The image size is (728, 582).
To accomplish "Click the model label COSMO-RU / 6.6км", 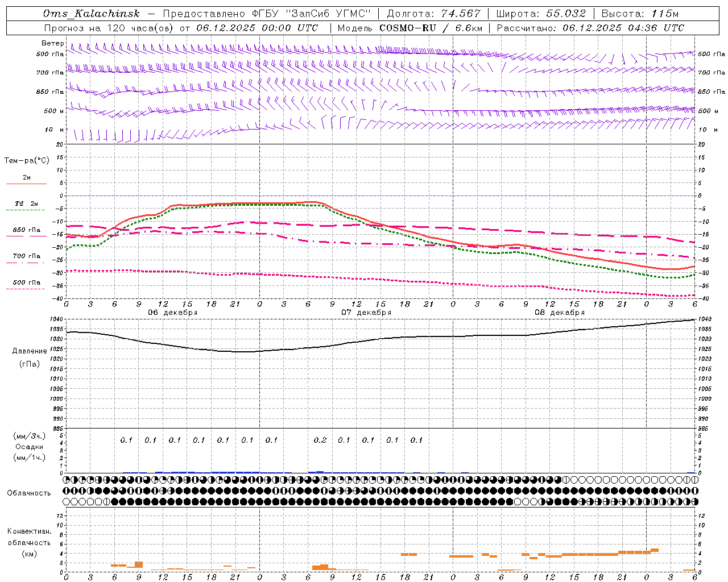I will click(431, 28).
